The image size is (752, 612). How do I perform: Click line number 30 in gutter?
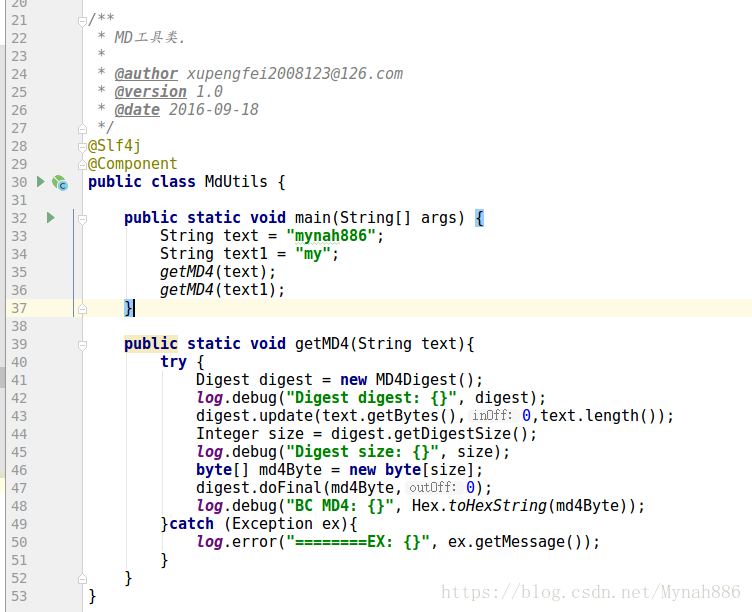20,182
